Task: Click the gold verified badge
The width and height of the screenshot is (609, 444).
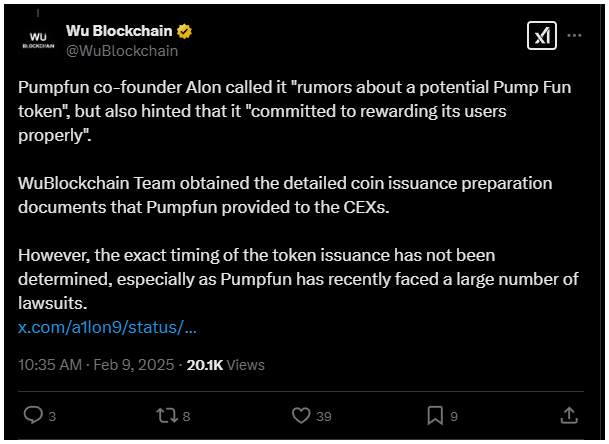Action: 184,31
